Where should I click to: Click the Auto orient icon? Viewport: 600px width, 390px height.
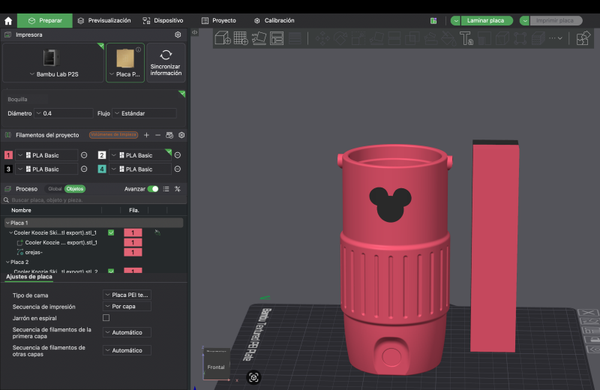[x=259, y=38]
